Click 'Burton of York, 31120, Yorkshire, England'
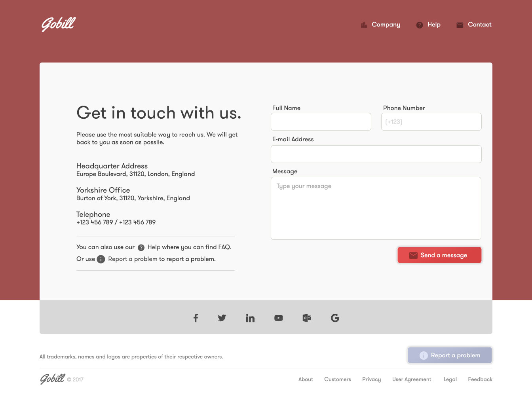 [133, 198]
